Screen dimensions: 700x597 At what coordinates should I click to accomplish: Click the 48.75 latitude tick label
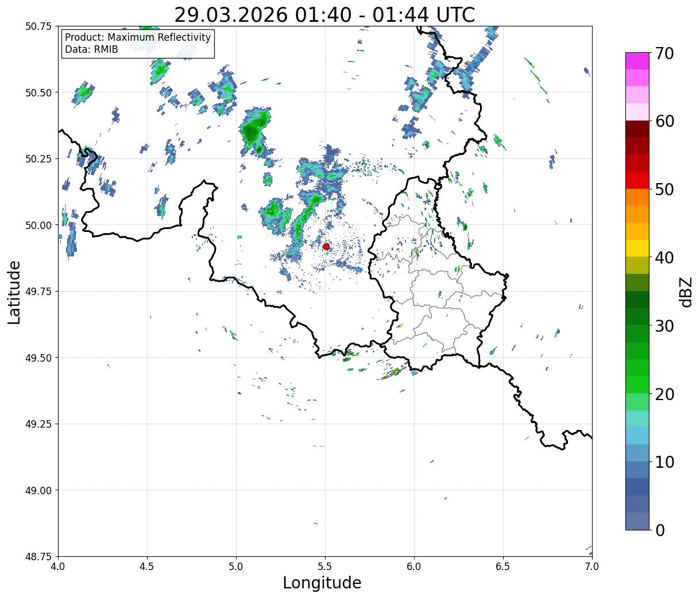pos(39,557)
